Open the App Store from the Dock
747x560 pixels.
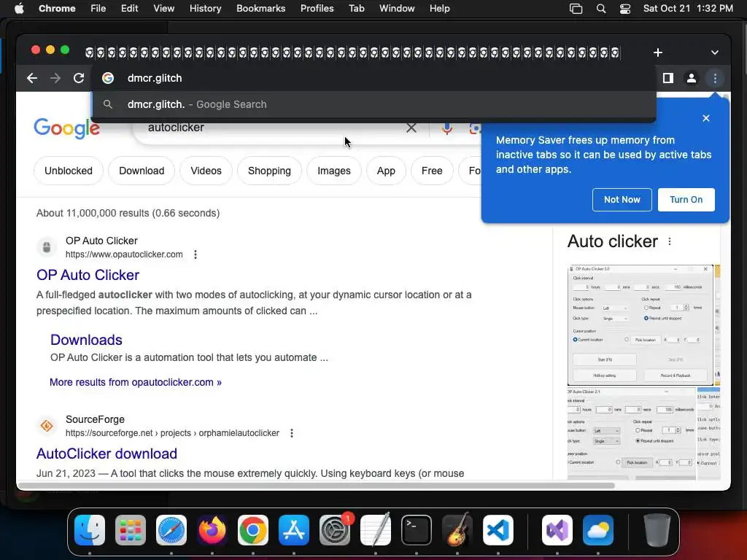294,530
